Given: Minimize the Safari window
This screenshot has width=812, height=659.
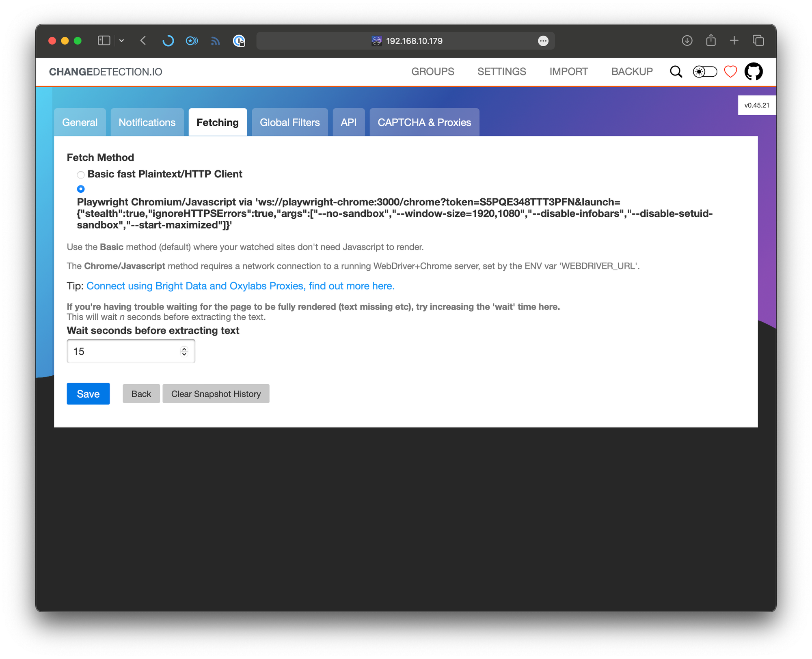Looking at the screenshot, I should click(65, 41).
